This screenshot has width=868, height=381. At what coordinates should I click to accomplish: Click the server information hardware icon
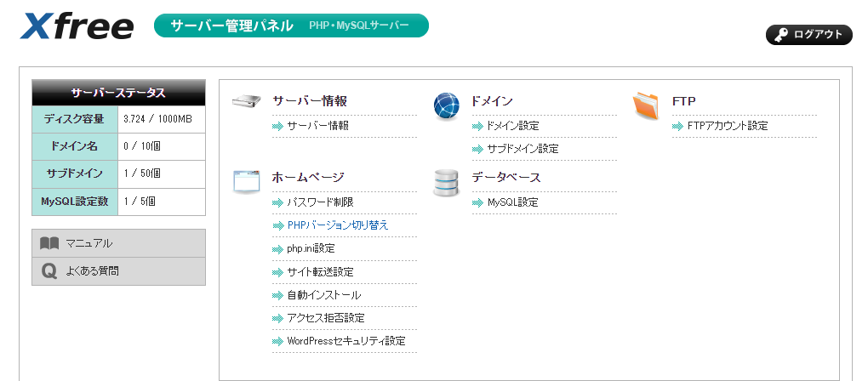pyautogui.click(x=246, y=102)
